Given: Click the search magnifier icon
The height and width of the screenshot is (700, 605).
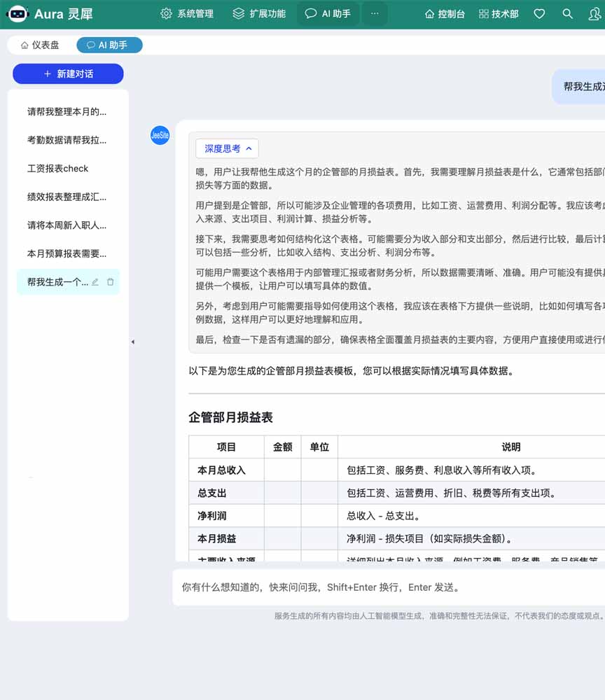Looking at the screenshot, I should 567,14.
